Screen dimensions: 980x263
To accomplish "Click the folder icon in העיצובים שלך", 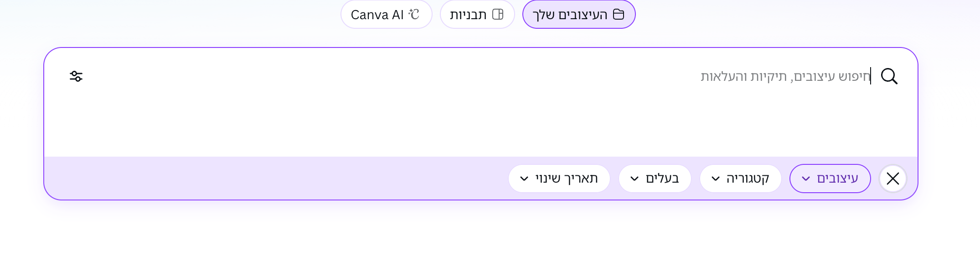I will point(619,14).
